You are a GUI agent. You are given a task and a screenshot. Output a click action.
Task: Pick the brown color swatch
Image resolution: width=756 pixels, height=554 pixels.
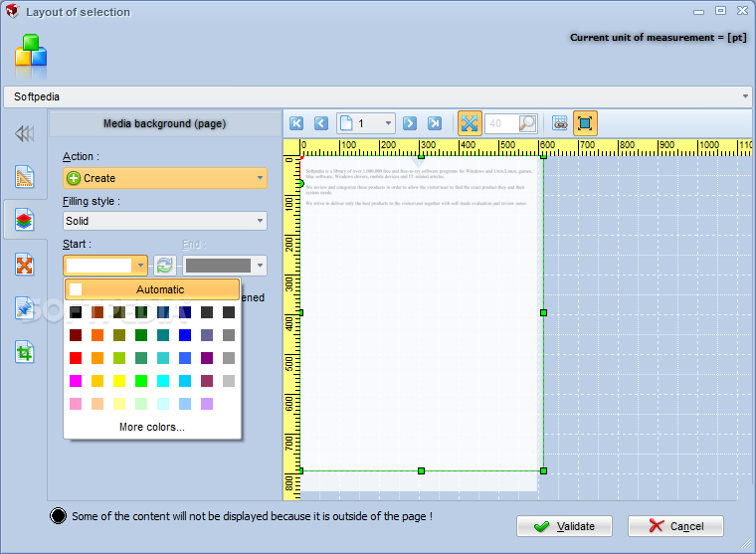(x=97, y=312)
